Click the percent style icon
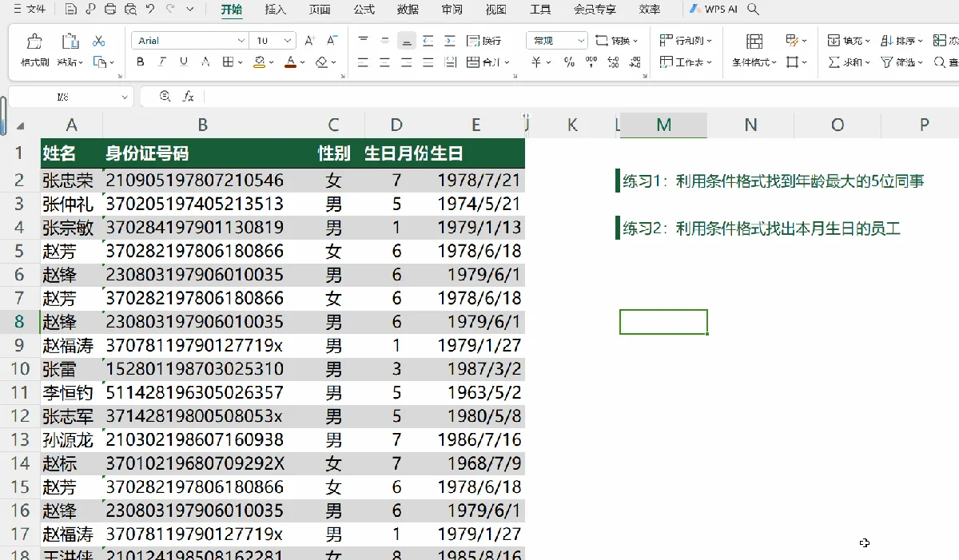The height and width of the screenshot is (560, 959). point(569,62)
